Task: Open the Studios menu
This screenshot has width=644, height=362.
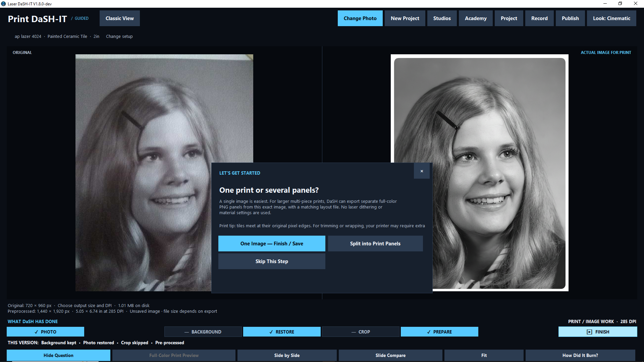Action: point(442,18)
